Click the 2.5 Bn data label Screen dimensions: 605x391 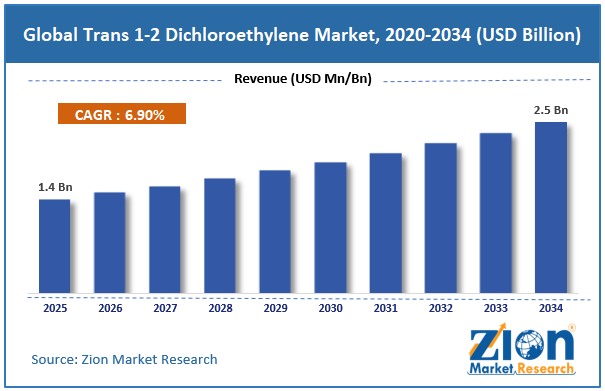(x=551, y=110)
